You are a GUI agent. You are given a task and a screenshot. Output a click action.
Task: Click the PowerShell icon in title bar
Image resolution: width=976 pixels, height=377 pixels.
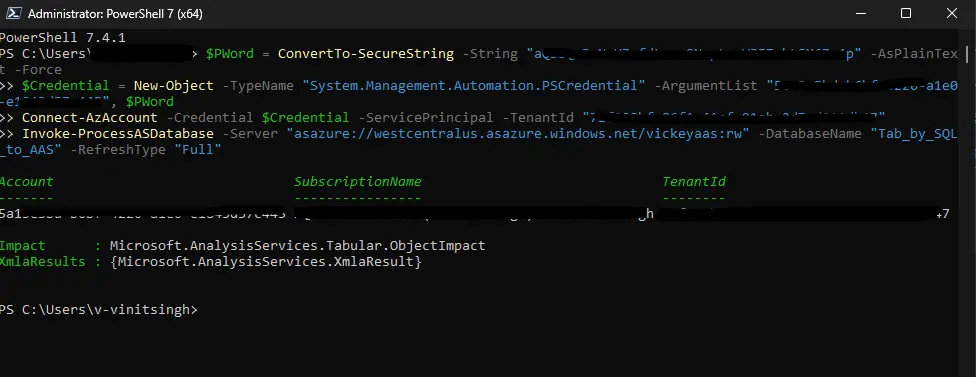tap(13, 13)
